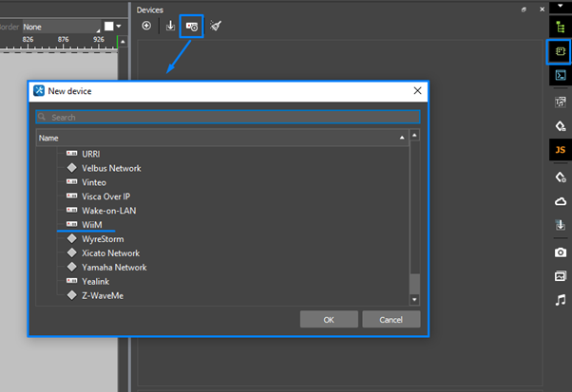Click the Search field in New device
Image resolution: width=572 pixels, height=392 pixels.
[227, 118]
